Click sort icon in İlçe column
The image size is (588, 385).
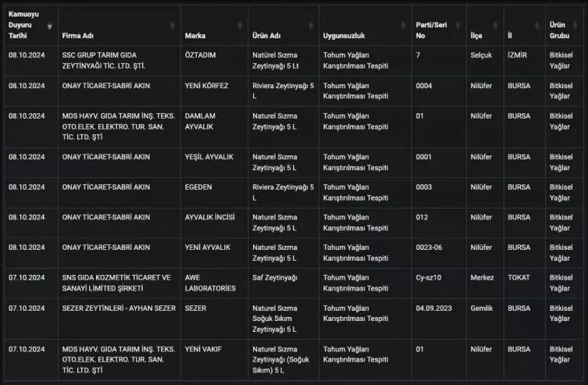496,26
